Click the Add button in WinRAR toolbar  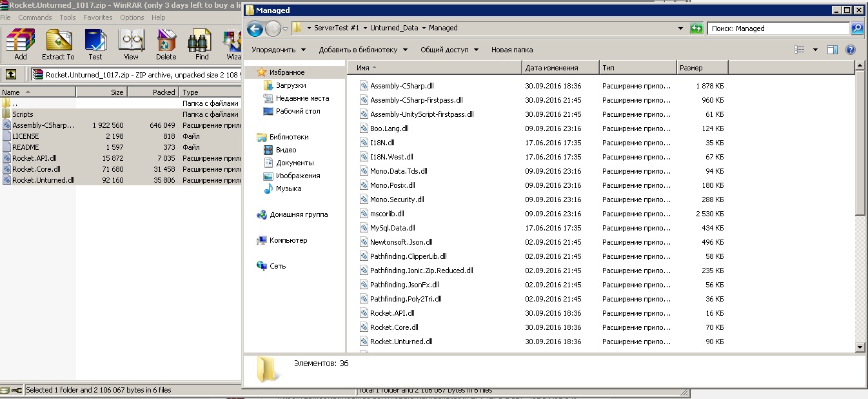[21, 45]
